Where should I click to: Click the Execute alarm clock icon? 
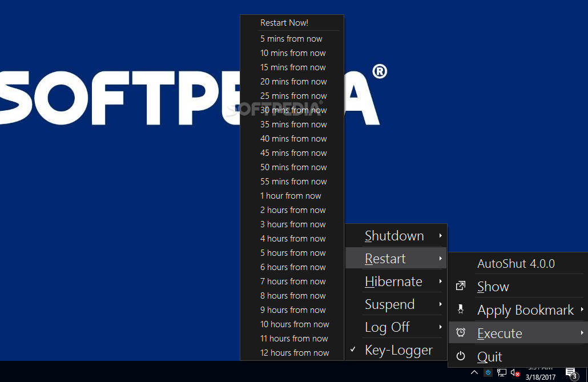(461, 332)
